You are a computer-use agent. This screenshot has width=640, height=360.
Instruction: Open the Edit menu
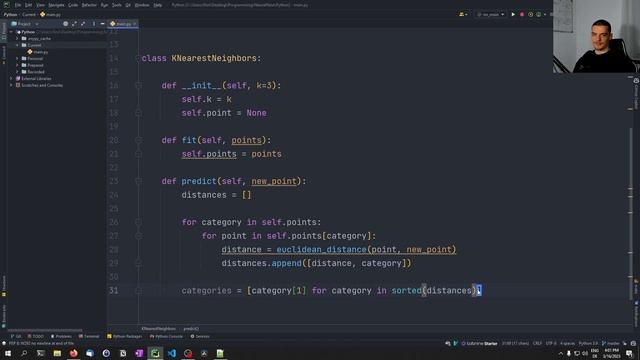[29, 5]
